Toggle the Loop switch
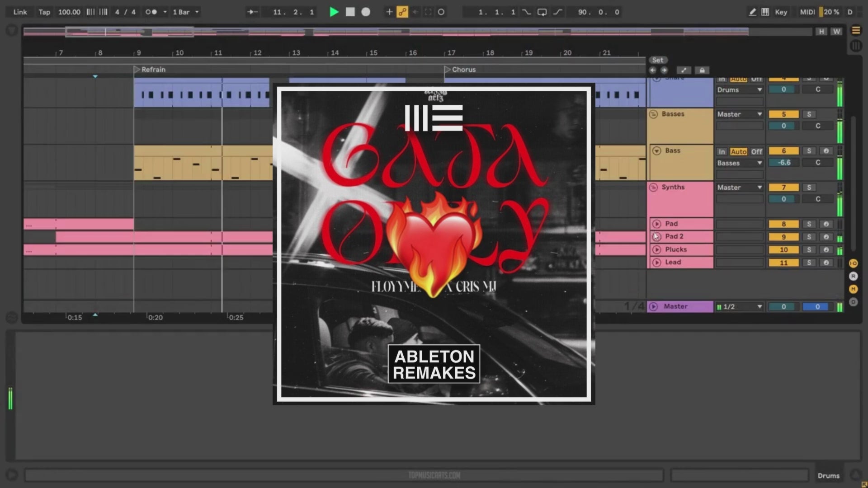 pos(542,12)
